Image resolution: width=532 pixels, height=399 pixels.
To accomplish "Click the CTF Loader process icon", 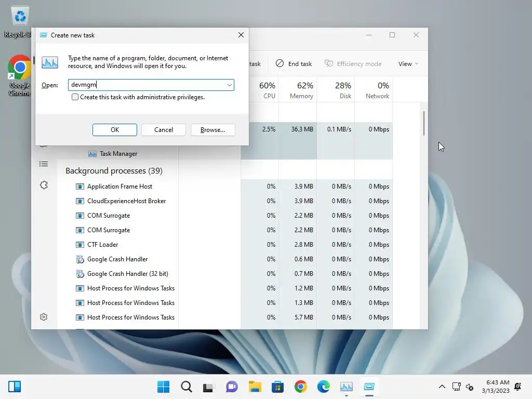I will point(79,245).
